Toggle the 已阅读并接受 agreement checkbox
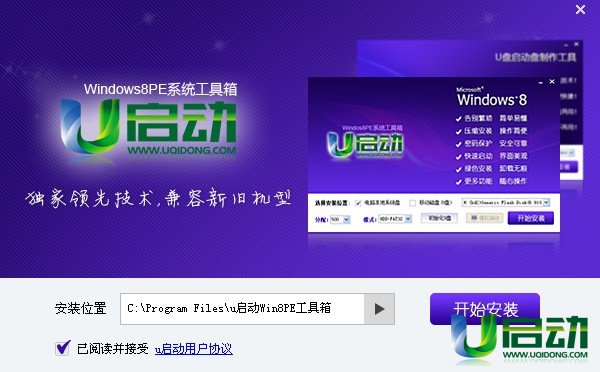This screenshot has height=372, width=600. [x=63, y=348]
